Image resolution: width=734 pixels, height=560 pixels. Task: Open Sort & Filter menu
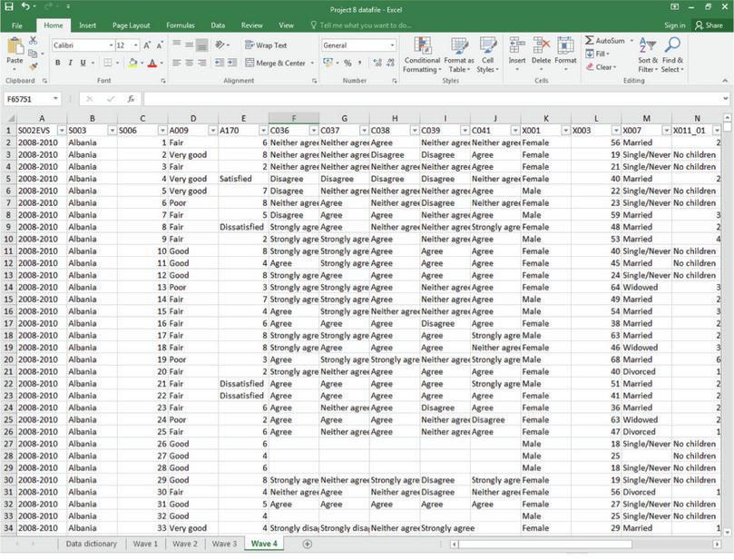(648, 54)
